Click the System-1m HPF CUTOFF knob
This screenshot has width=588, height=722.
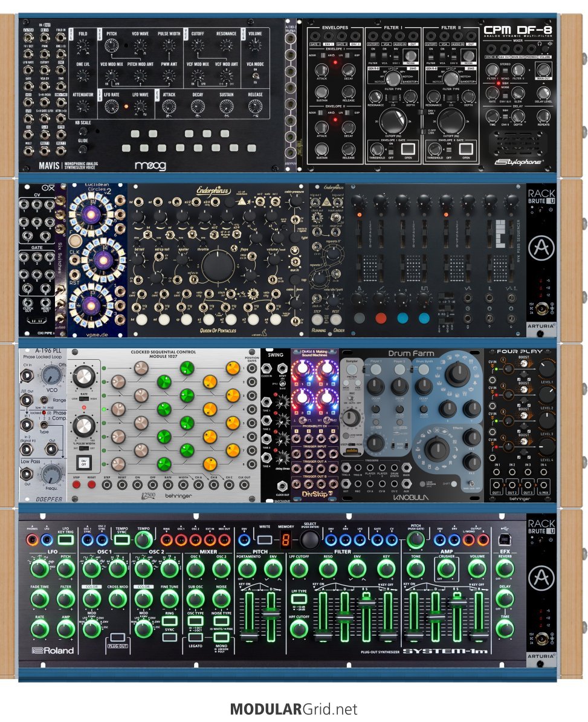coord(299,628)
